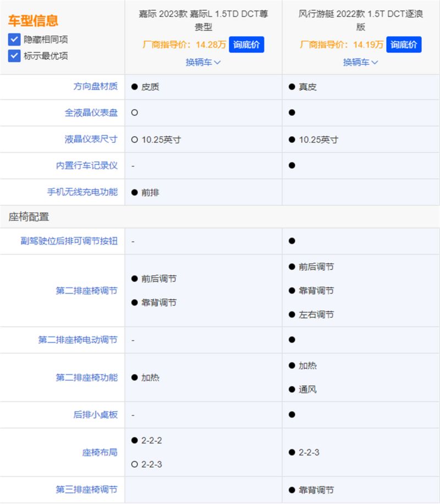Open the 手机无线充电功能 parameter link
This screenshot has height=504, width=440.
(82, 192)
